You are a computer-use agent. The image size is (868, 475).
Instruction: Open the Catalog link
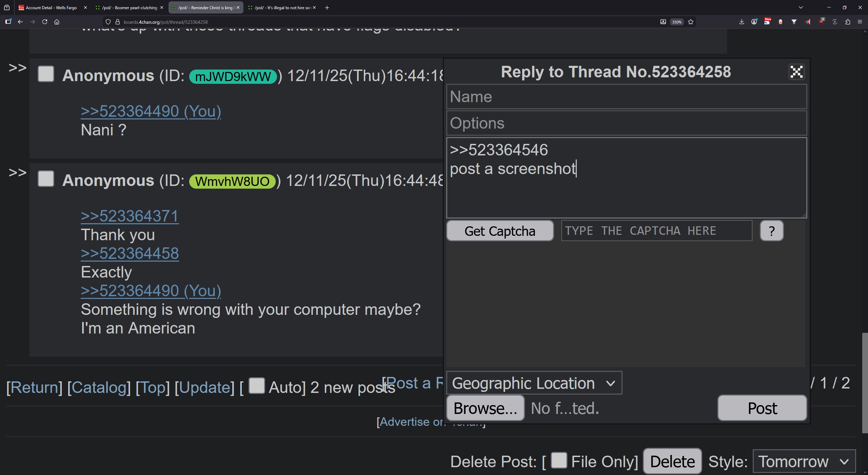(x=99, y=387)
